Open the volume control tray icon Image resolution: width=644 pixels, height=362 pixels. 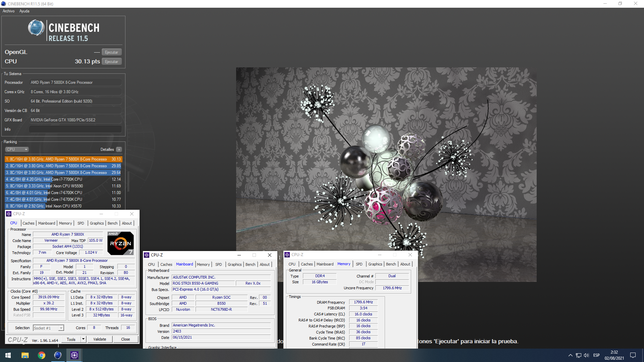[x=586, y=355]
